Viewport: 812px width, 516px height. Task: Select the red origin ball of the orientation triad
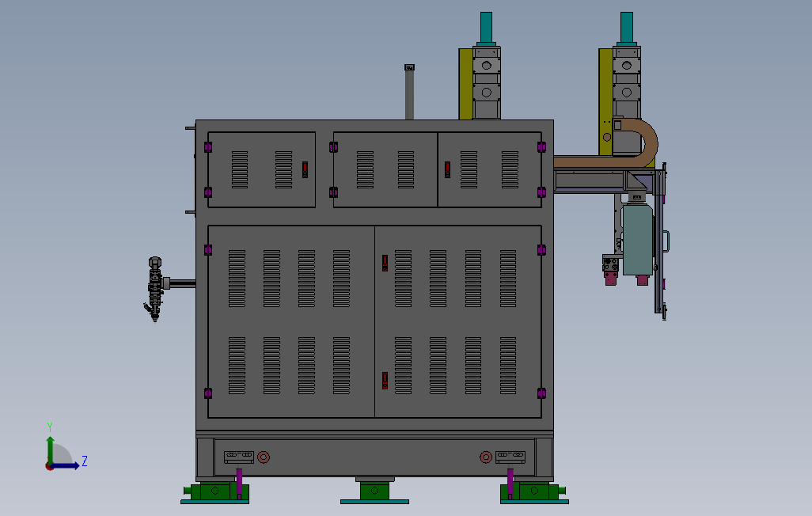click(49, 467)
